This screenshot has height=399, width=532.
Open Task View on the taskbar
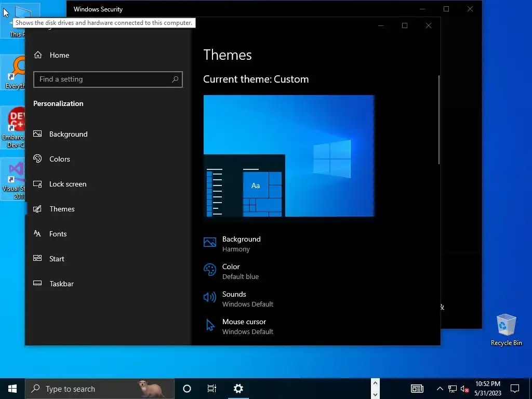[x=212, y=389]
